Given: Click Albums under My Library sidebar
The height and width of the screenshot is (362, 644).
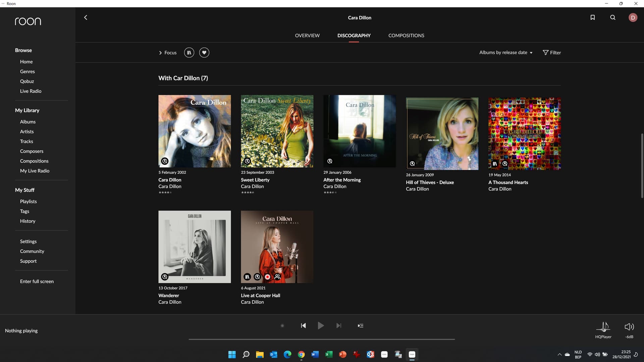Looking at the screenshot, I should click(x=28, y=122).
